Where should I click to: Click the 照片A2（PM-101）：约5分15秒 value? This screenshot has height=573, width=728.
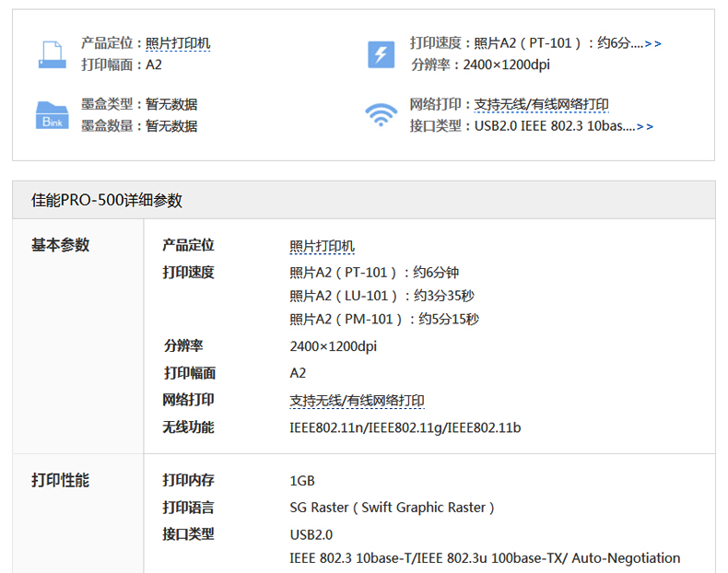pyautogui.click(x=384, y=320)
